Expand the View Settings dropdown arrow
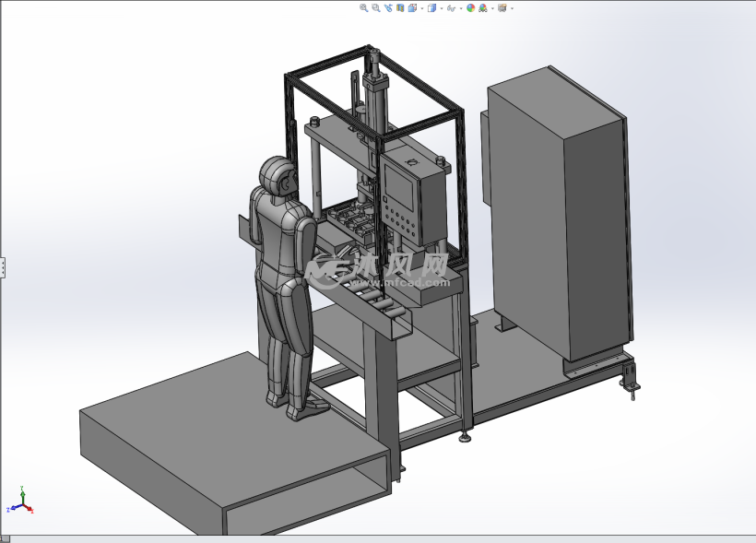 [x=512, y=7]
